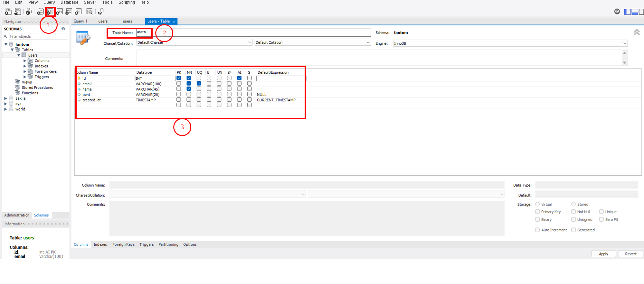This screenshot has height=284, width=644.
Task: Toggle AI checkbox for id column
Action: (239, 78)
